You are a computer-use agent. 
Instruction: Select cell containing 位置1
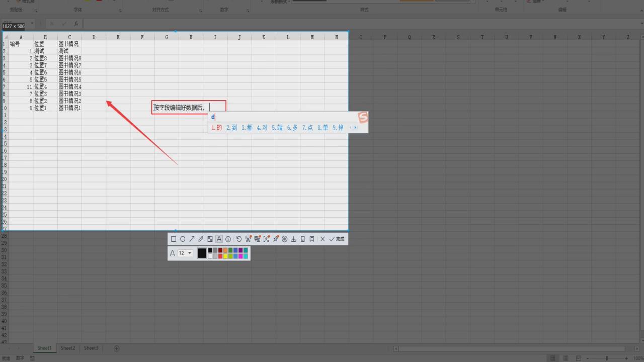tap(45, 108)
